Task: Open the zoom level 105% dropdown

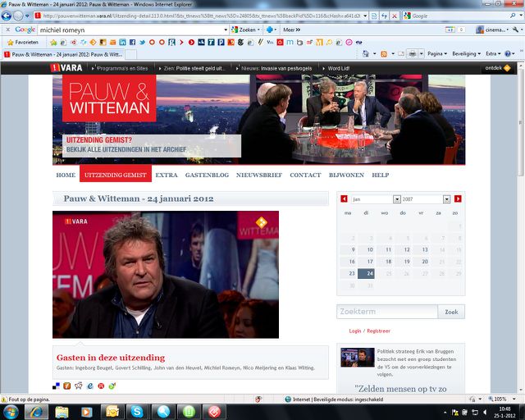Action: [x=514, y=399]
